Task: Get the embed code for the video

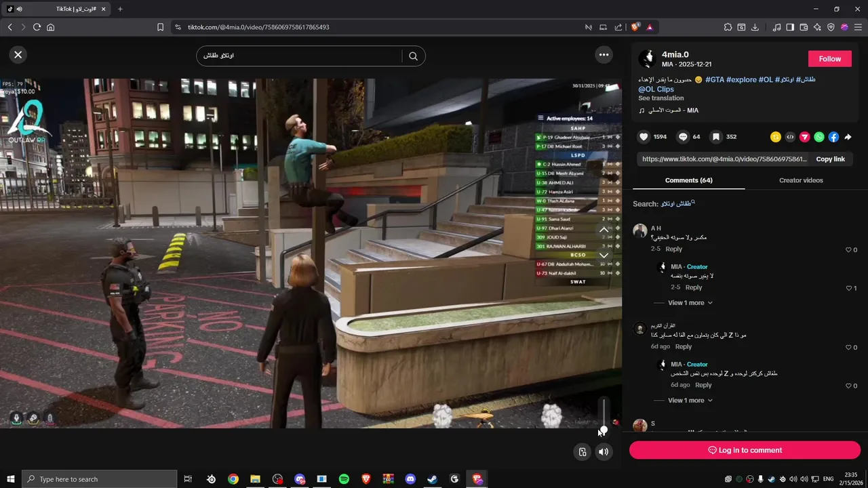Action: pos(790,137)
